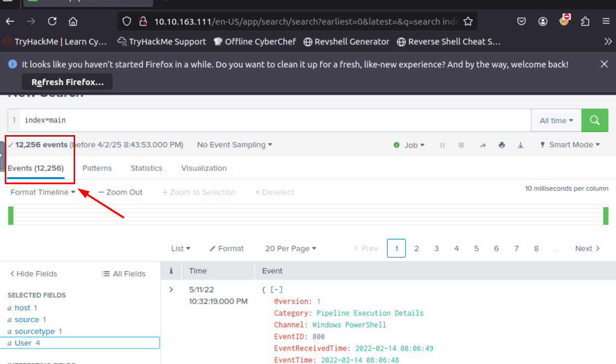Bookmark this page with the star icon
The height and width of the screenshot is (364, 616).
pyautogui.click(x=468, y=21)
